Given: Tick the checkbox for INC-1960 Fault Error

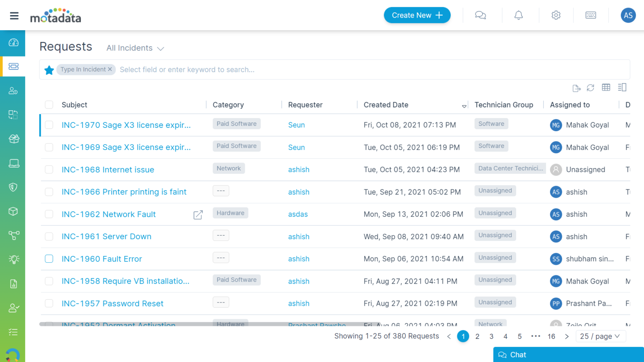Looking at the screenshot, I should click(49, 259).
